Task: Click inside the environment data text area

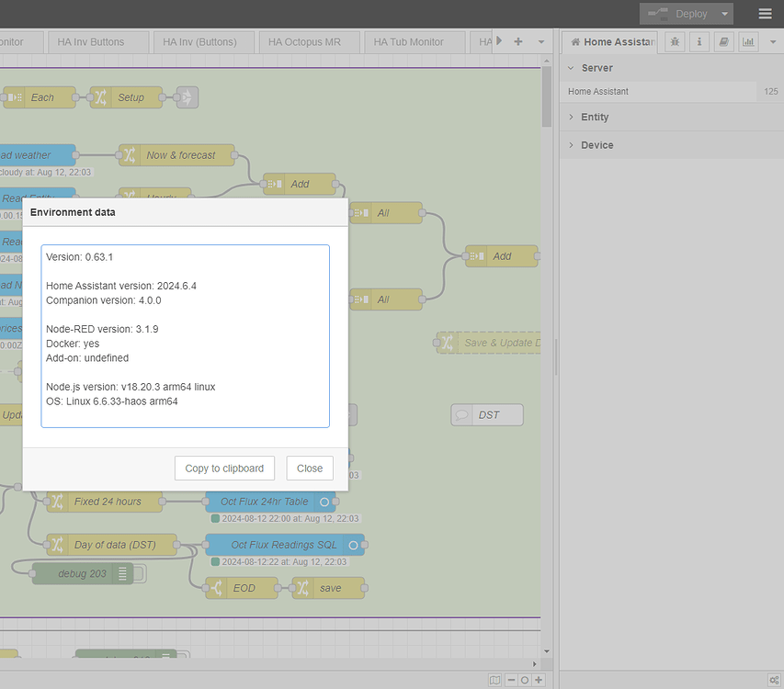Action: pyautogui.click(x=185, y=335)
